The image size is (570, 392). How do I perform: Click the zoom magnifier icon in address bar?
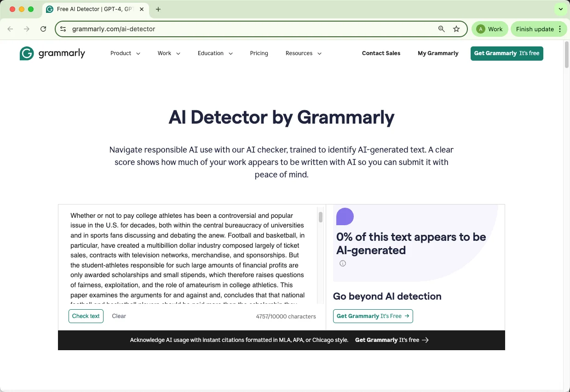[x=441, y=29]
